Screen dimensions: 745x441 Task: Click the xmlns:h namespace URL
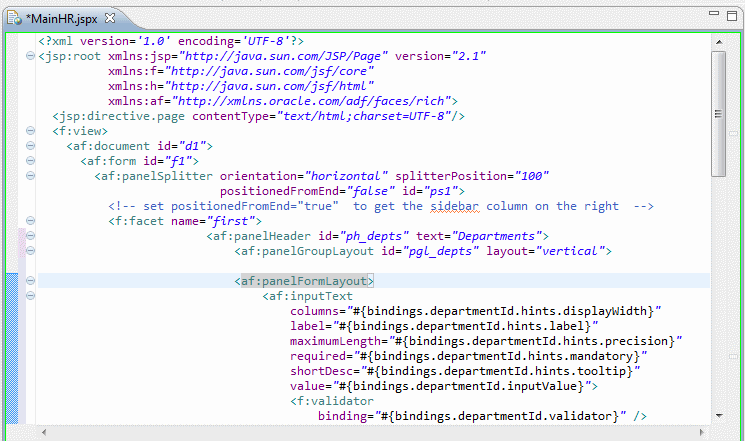point(269,86)
